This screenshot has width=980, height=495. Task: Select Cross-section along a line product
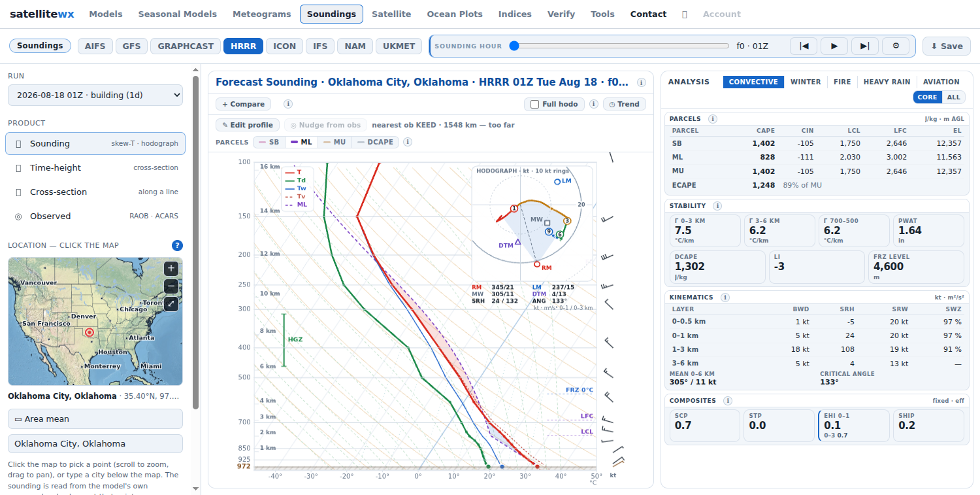click(x=95, y=192)
